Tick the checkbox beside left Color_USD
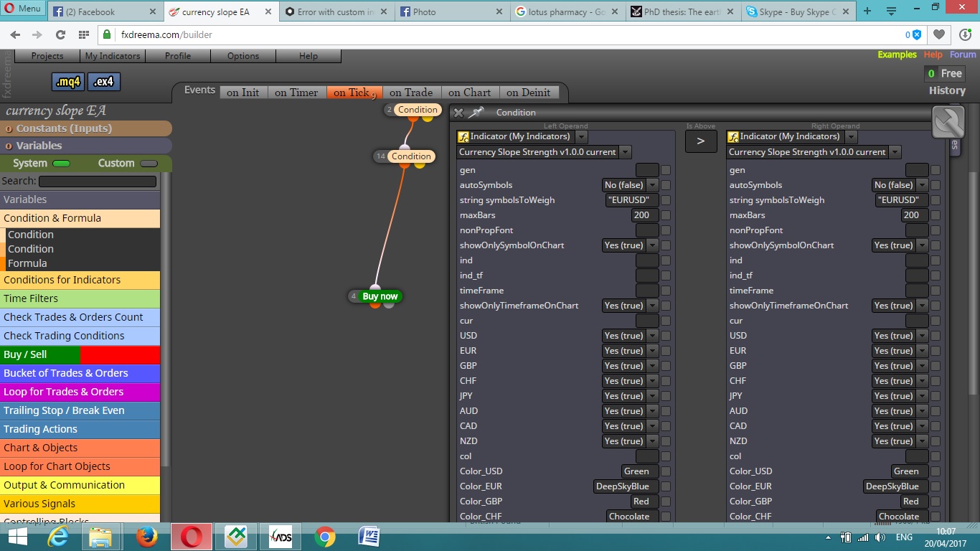Image resolution: width=980 pixels, height=551 pixels. click(x=666, y=471)
